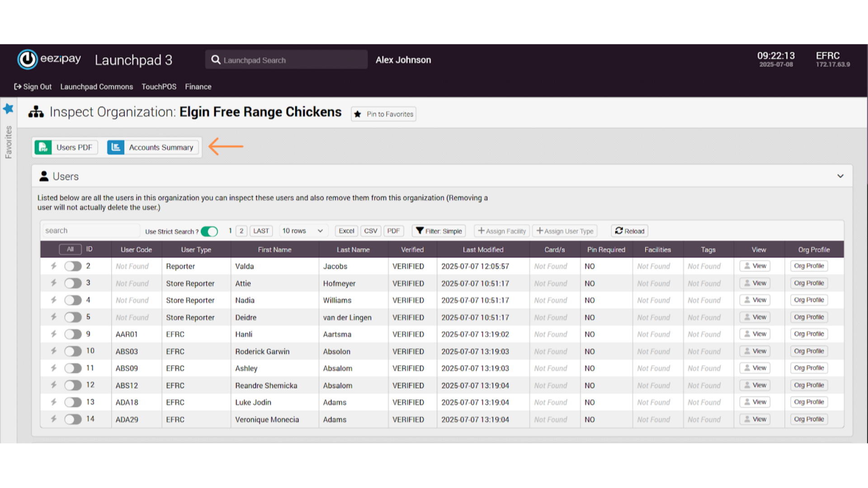Screen dimensions: 868x488
Task: Toggle the switch for user ID 9
Action: point(73,334)
